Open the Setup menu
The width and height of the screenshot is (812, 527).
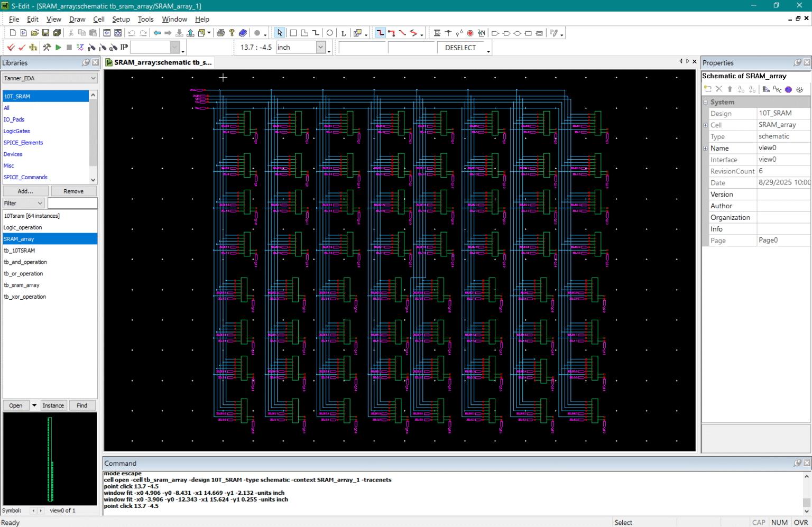pos(121,19)
